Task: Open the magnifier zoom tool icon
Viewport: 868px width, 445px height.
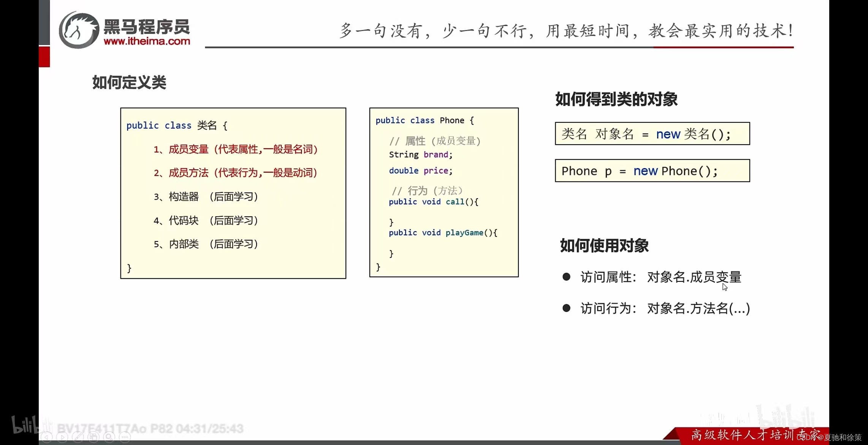Action: (109, 437)
